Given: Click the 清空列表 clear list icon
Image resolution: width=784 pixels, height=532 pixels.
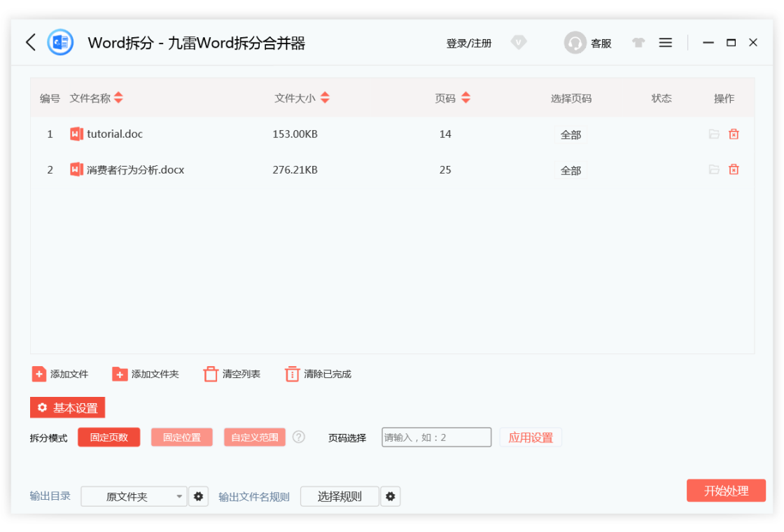Looking at the screenshot, I should pos(211,374).
